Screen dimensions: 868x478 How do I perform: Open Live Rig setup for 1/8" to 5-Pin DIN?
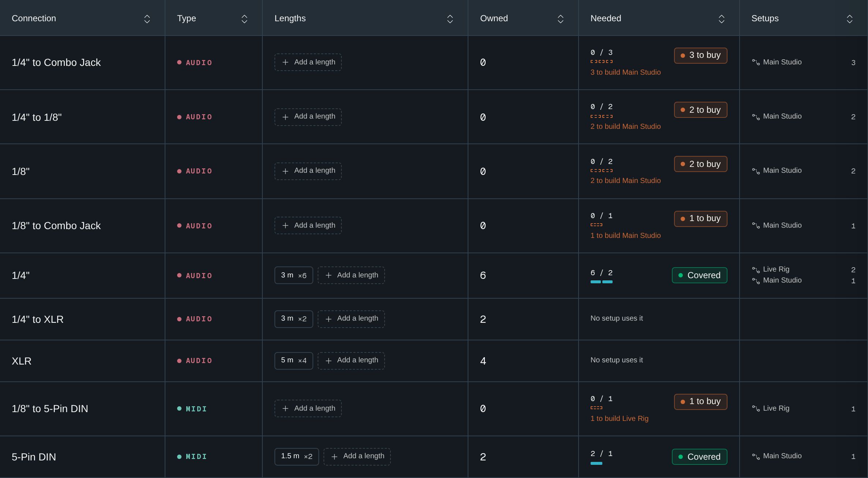tap(776, 408)
